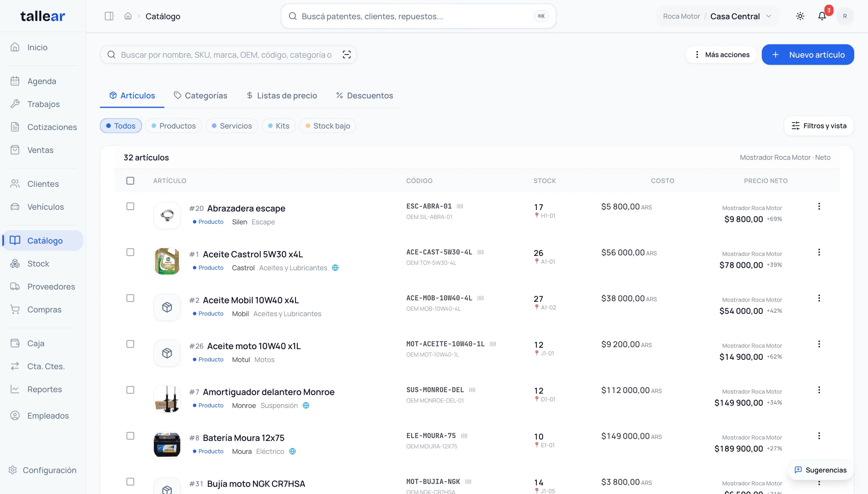
Task: Toggle the sidebar collapse icon
Action: (x=109, y=16)
